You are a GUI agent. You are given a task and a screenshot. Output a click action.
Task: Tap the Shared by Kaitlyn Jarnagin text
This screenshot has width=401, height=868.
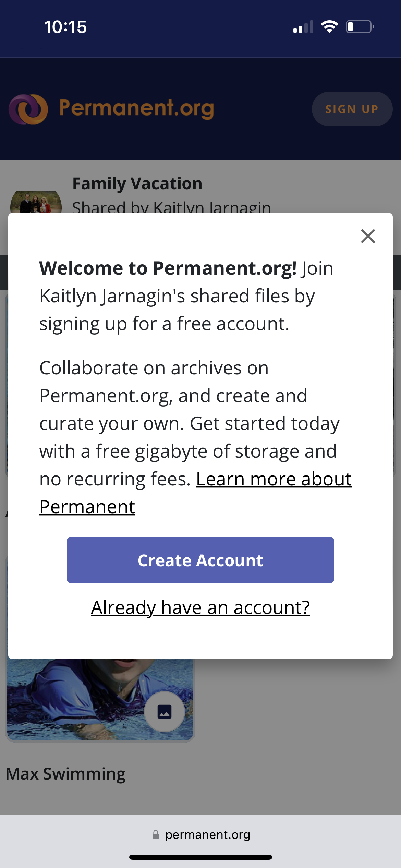[171, 206]
